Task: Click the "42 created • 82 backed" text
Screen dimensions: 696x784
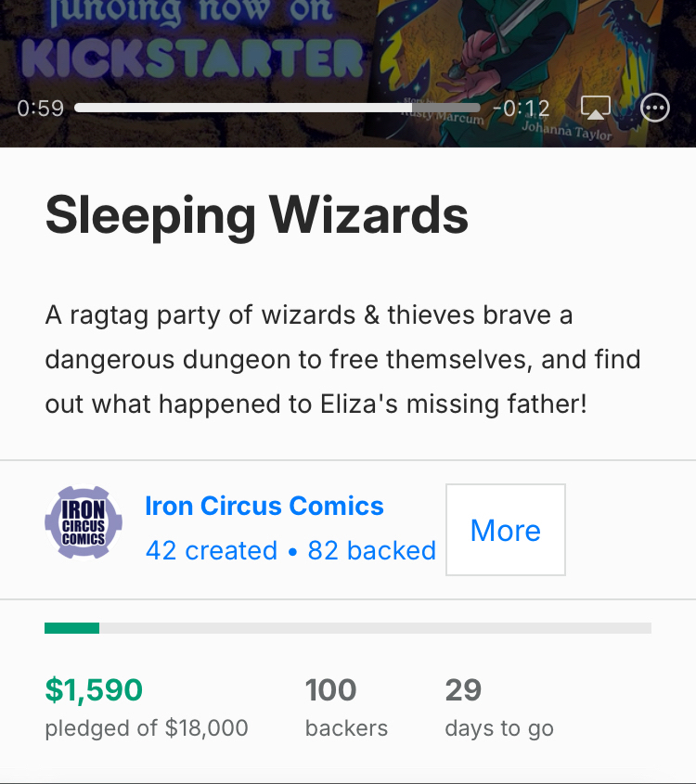Action: 290,550
